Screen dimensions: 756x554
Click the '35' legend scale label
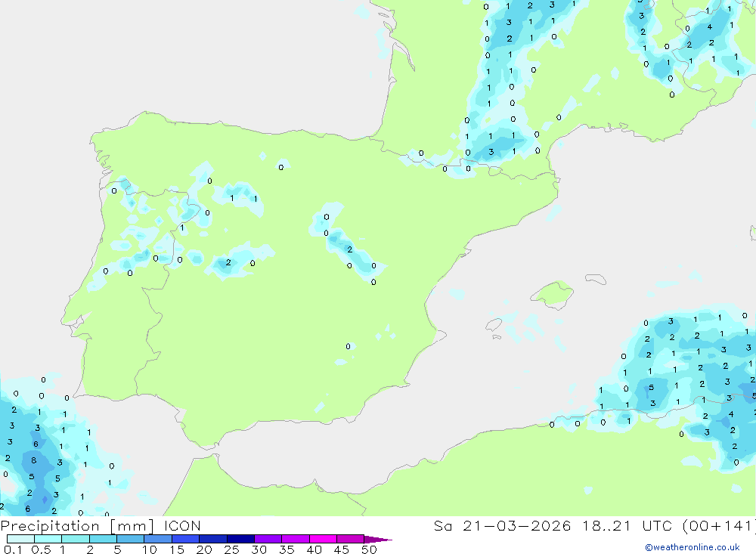point(287,549)
